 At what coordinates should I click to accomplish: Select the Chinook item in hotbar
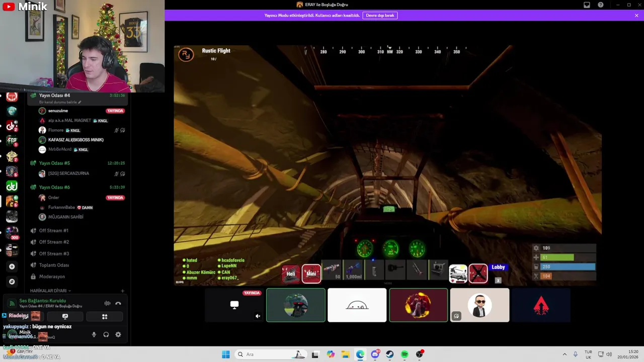click(x=458, y=274)
